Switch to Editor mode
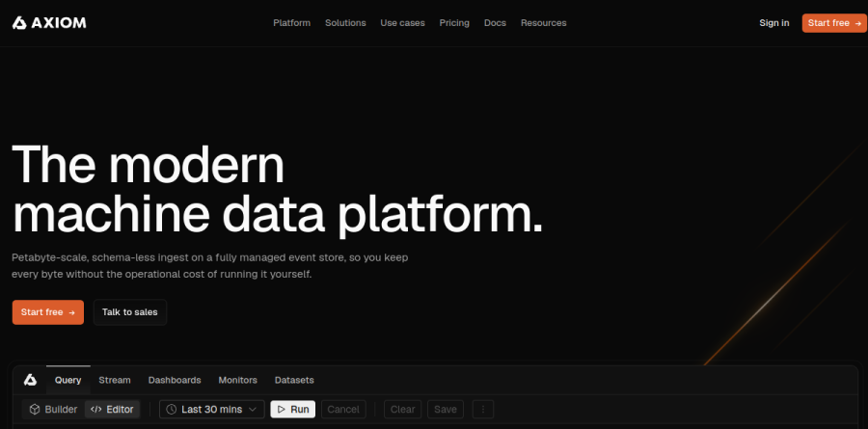 [112, 409]
